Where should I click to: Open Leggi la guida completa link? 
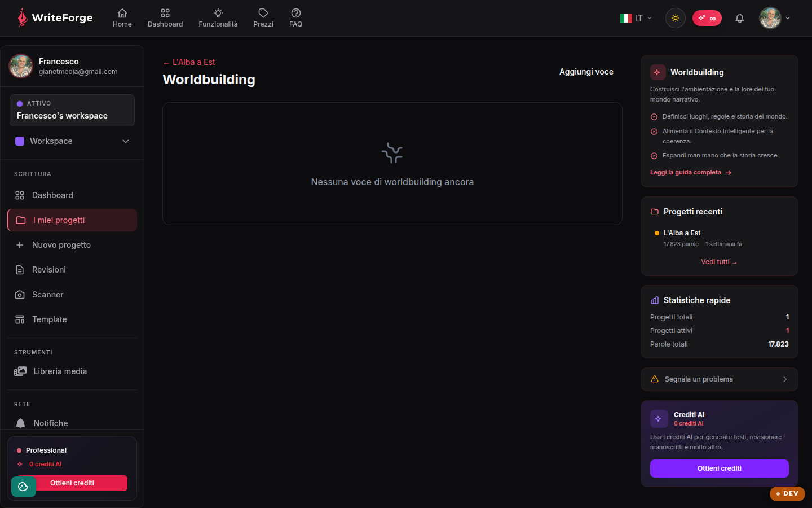(x=691, y=173)
